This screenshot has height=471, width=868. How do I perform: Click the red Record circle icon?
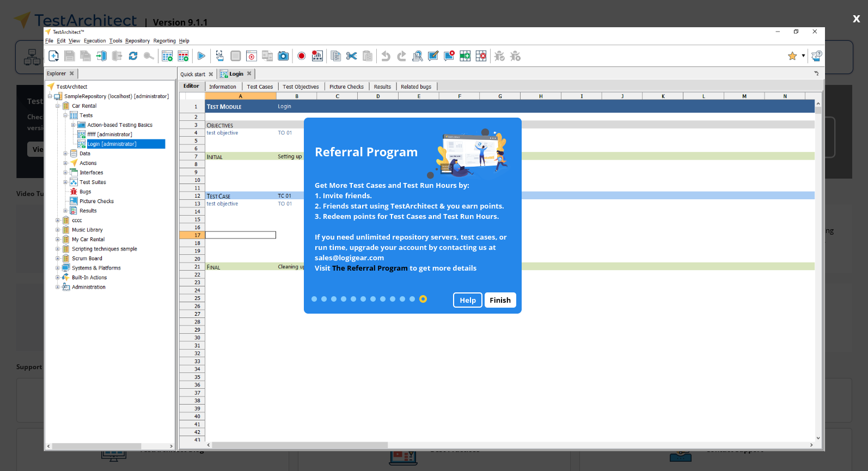point(301,56)
